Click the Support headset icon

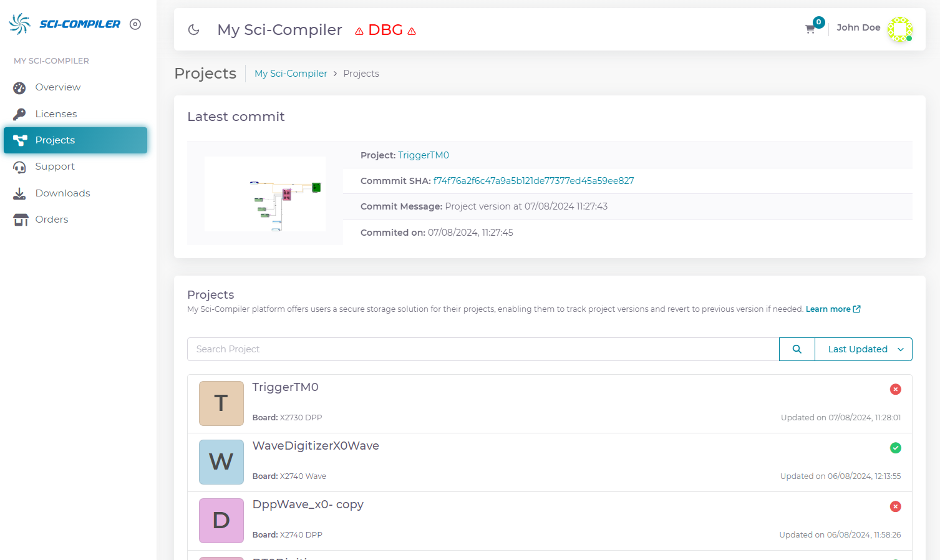click(x=20, y=167)
